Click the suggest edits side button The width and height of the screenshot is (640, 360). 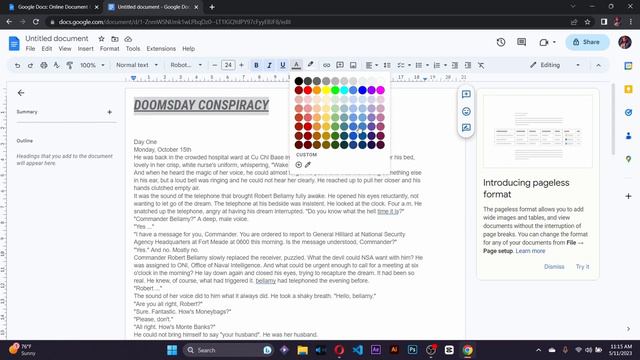(466, 128)
